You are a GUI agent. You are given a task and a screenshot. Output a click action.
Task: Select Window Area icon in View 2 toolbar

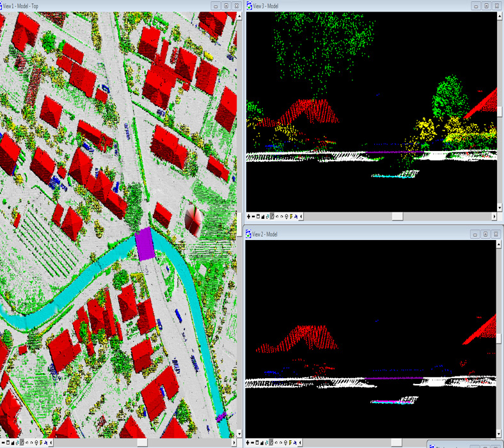259,442
